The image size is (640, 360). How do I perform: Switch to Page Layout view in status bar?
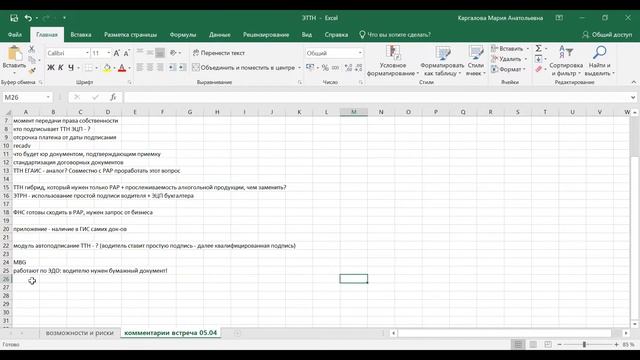pyautogui.click(x=533, y=344)
